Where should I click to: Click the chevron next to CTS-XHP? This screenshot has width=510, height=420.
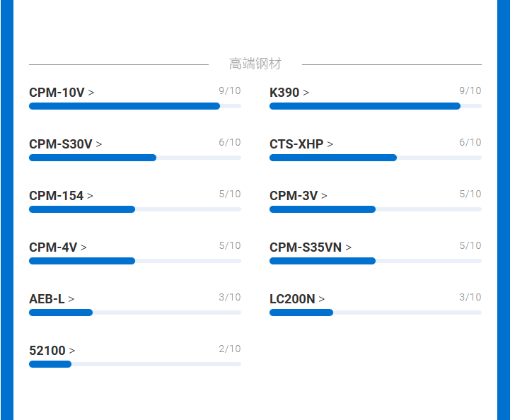tap(330, 145)
